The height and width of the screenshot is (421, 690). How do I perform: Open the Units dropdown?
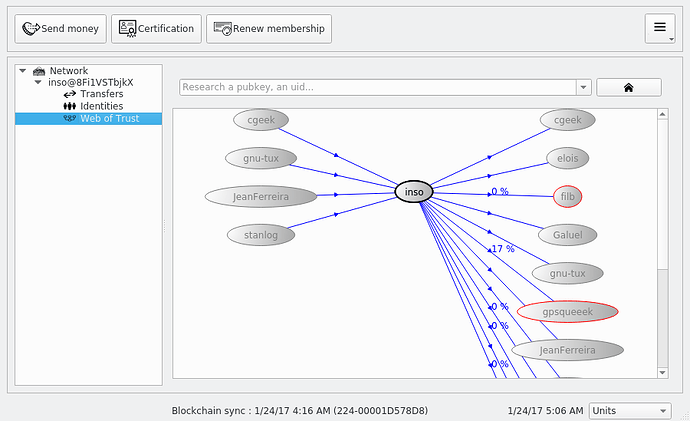(x=630, y=411)
